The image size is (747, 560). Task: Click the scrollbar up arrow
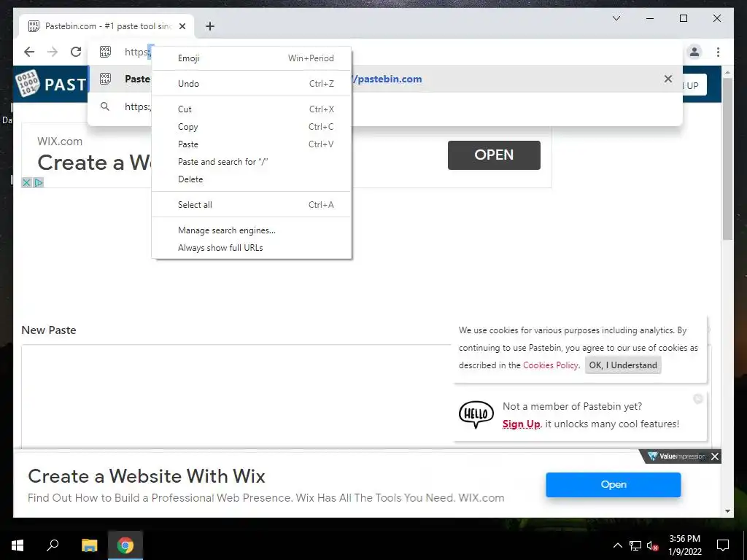727,72
